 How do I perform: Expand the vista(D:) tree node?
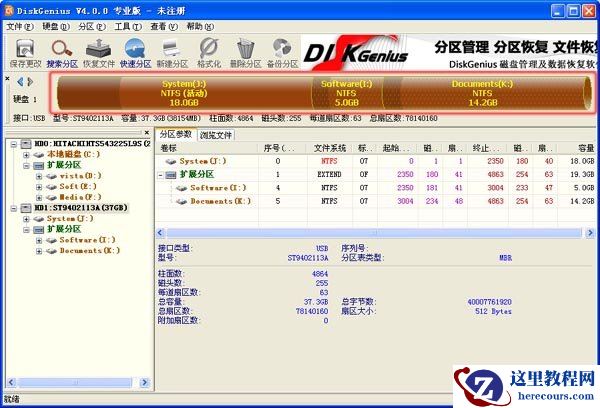(x=39, y=176)
